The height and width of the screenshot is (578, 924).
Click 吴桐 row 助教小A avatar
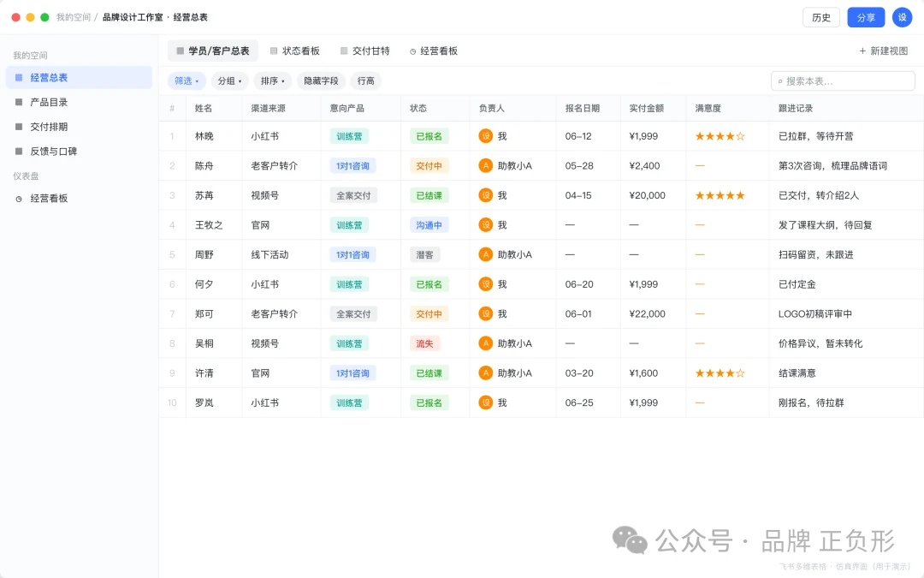pyautogui.click(x=486, y=343)
